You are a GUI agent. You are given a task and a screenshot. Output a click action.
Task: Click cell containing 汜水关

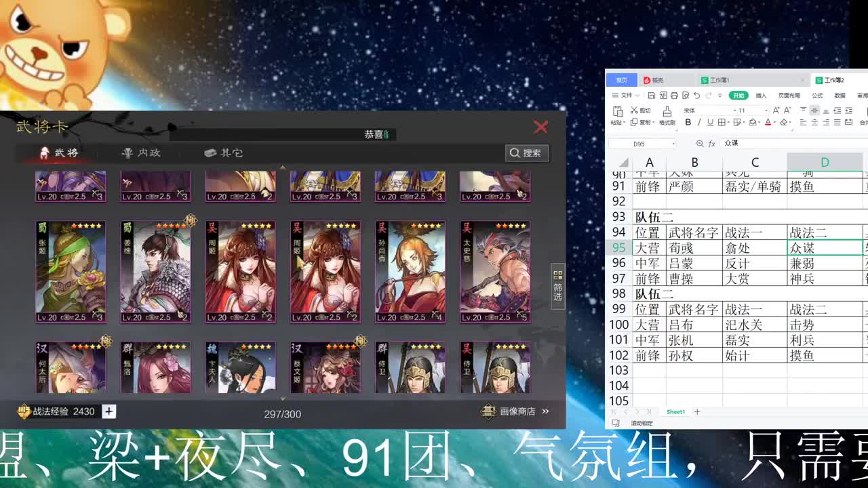(x=755, y=325)
